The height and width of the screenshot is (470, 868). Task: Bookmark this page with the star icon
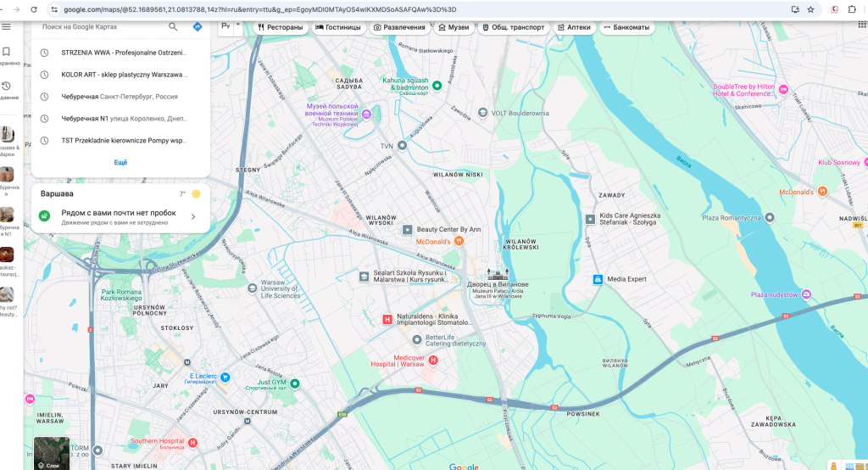pos(811,9)
